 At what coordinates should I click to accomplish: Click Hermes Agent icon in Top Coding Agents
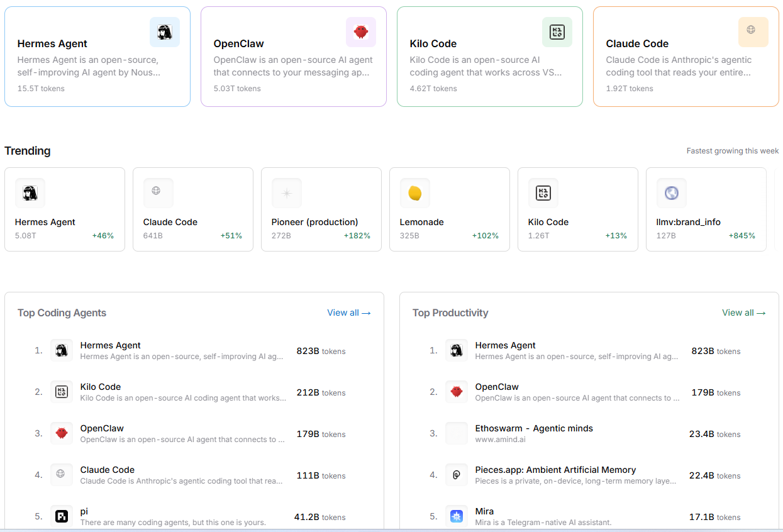pyautogui.click(x=62, y=350)
